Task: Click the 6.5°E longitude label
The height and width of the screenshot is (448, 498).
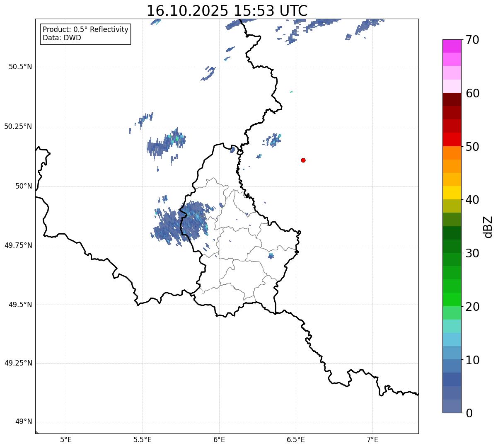Action: [296, 439]
